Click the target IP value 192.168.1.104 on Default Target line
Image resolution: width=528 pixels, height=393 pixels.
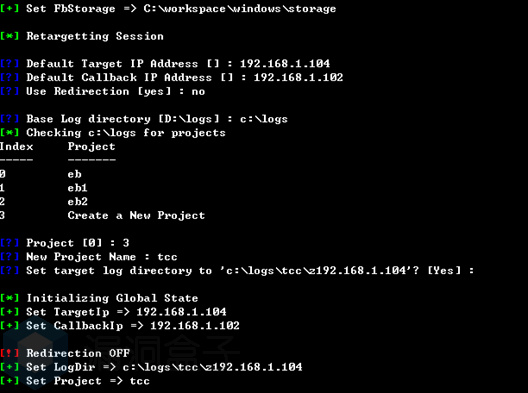coord(285,64)
